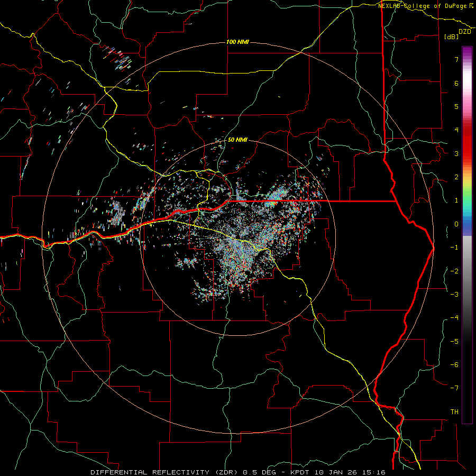
Task: Click the [dB] units label
Action: (x=451, y=36)
